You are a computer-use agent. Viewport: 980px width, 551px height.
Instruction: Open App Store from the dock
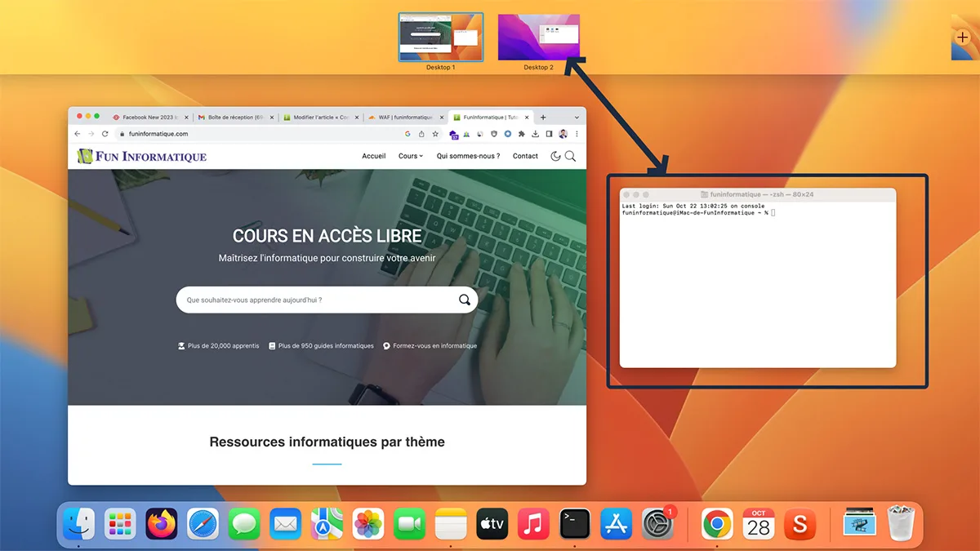617,524
